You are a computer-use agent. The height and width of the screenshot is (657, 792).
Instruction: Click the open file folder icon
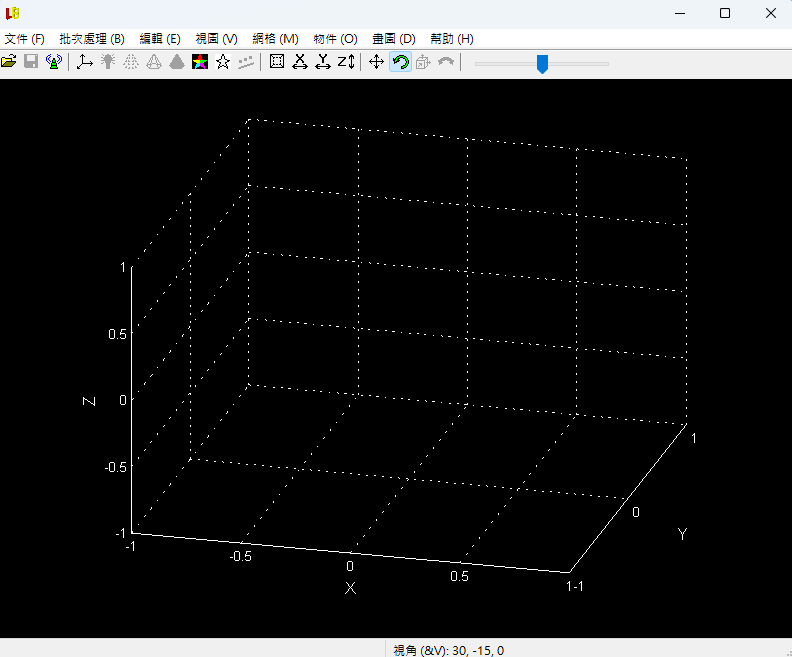(9, 62)
